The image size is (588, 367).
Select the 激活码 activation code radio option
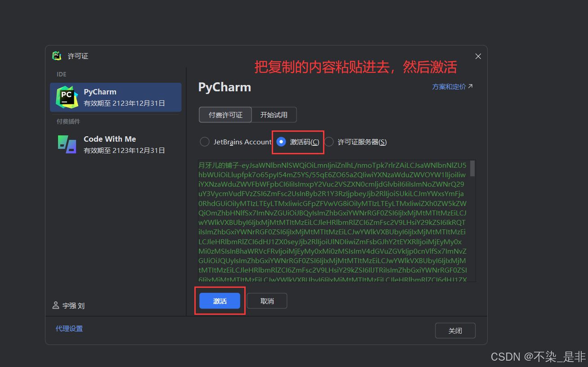coord(298,142)
